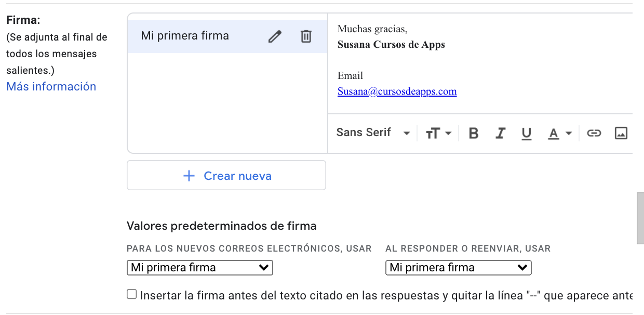Screen dimensions: 644x315
Task: Expand the Sans Serif font dropdown
Action: 373,133
